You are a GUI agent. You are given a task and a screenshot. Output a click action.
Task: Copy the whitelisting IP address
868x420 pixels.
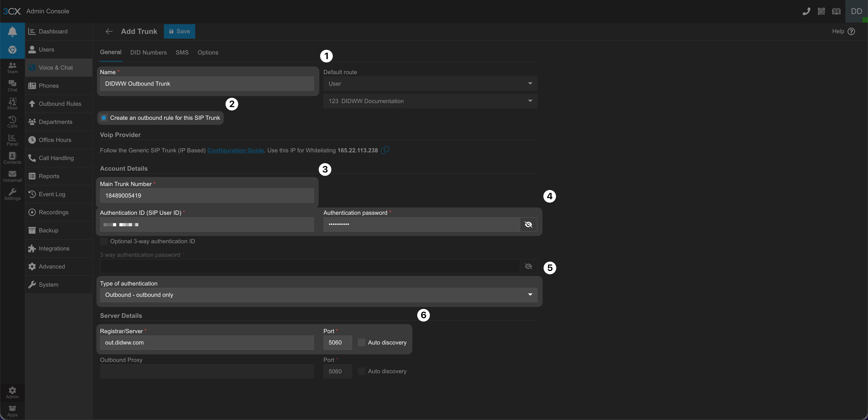[385, 150]
